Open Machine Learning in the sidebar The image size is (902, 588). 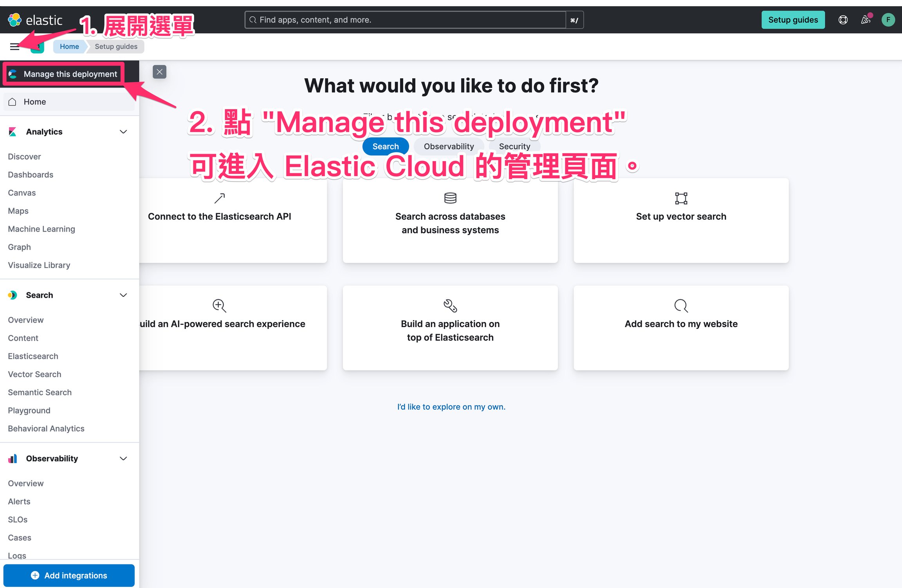coord(41,229)
